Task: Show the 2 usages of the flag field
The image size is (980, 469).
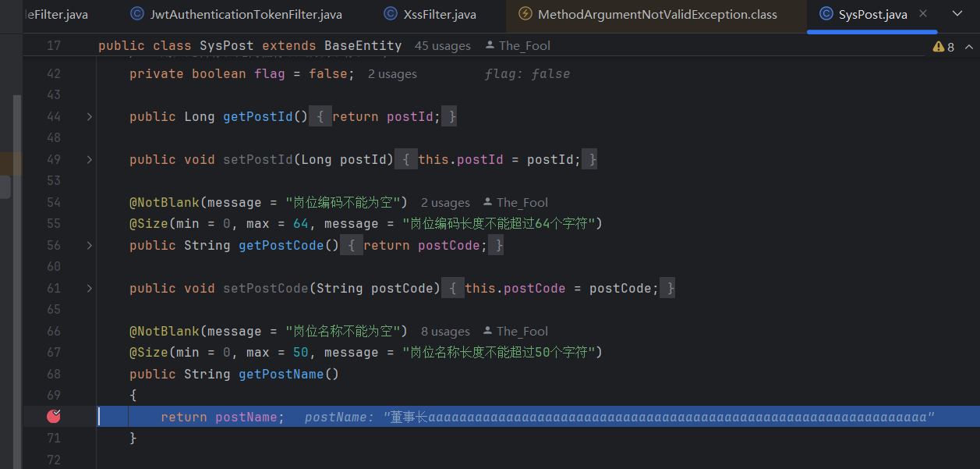Action: click(x=392, y=74)
